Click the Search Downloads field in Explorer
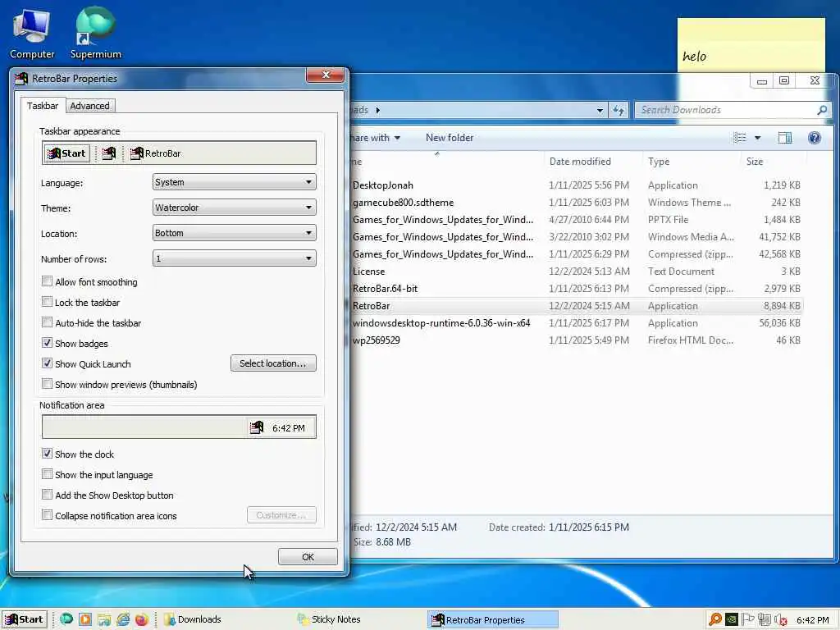The width and height of the screenshot is (840, 630). pos(725,110)
